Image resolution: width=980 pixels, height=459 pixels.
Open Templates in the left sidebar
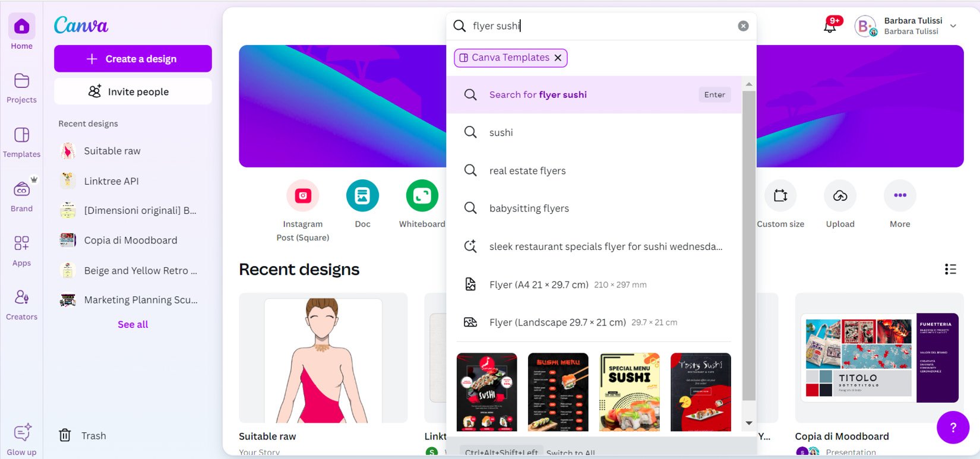21,142
